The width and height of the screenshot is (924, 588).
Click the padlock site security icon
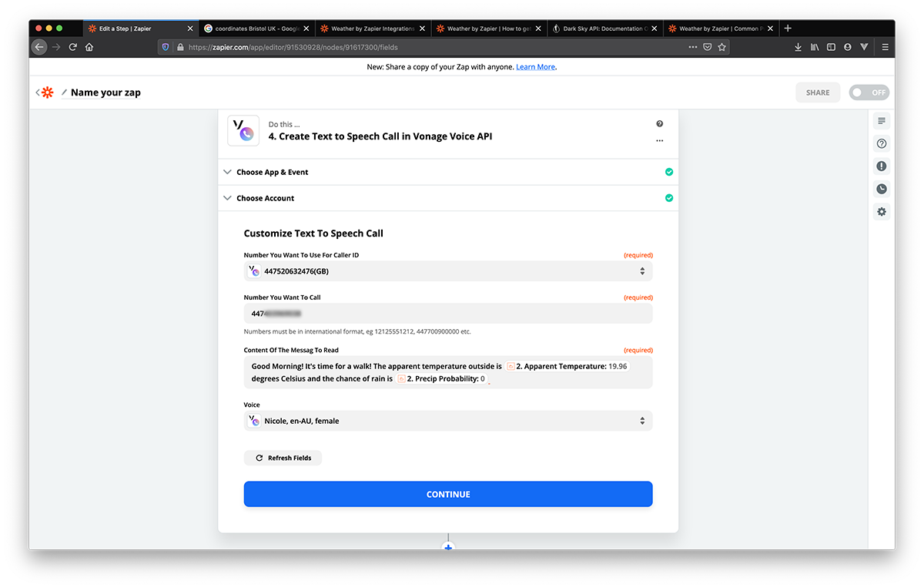180,47
